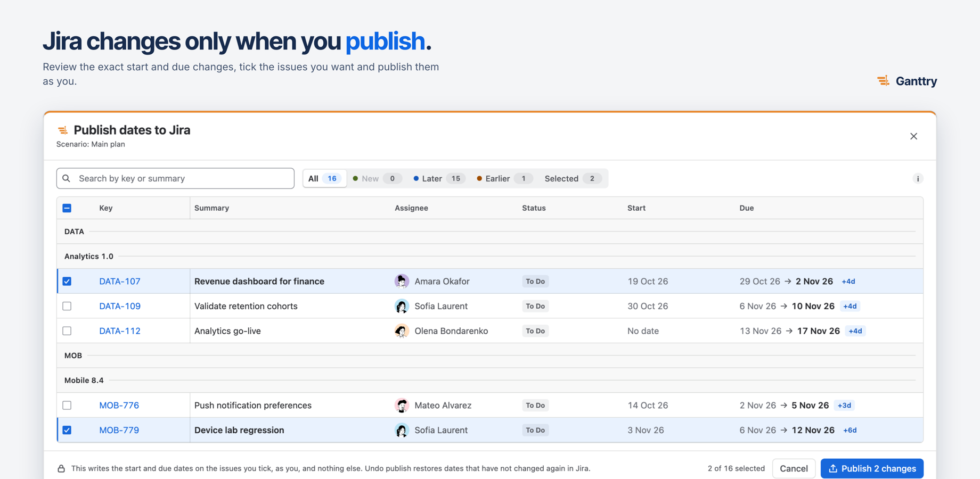Click To Do status of DATA-112
Screen dimensions: 980x479
click(x=535, y=331)
